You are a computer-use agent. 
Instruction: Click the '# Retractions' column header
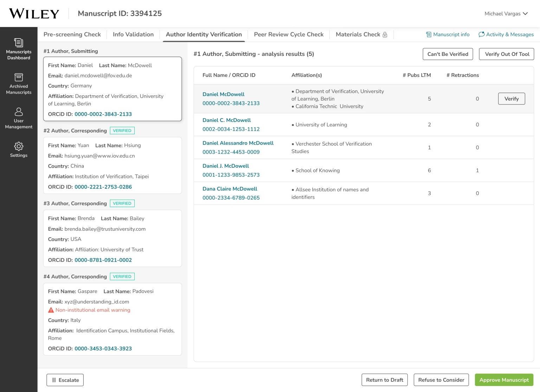463,75
